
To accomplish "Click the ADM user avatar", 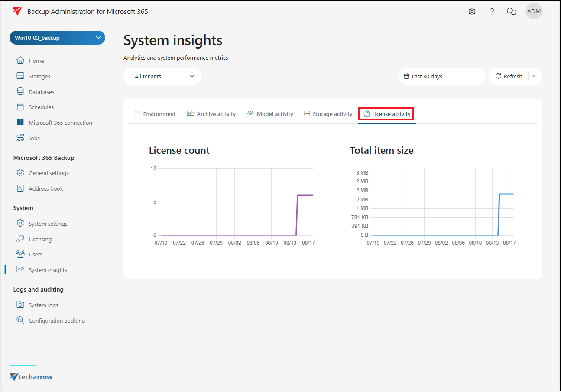I will pos(534,12).
